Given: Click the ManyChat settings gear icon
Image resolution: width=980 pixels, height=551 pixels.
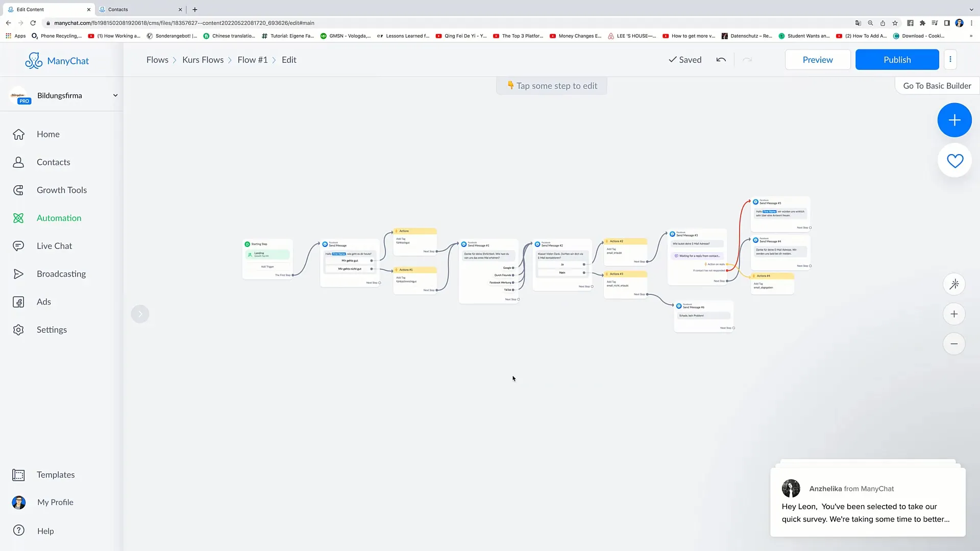Looking at the screenshot, I should point(18,330).
